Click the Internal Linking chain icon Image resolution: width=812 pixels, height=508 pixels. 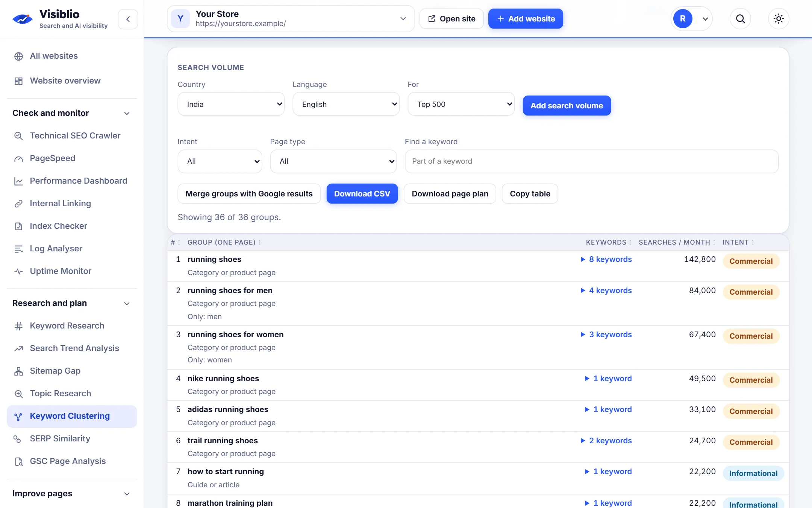pyautogui.click(x=18, y=204)
